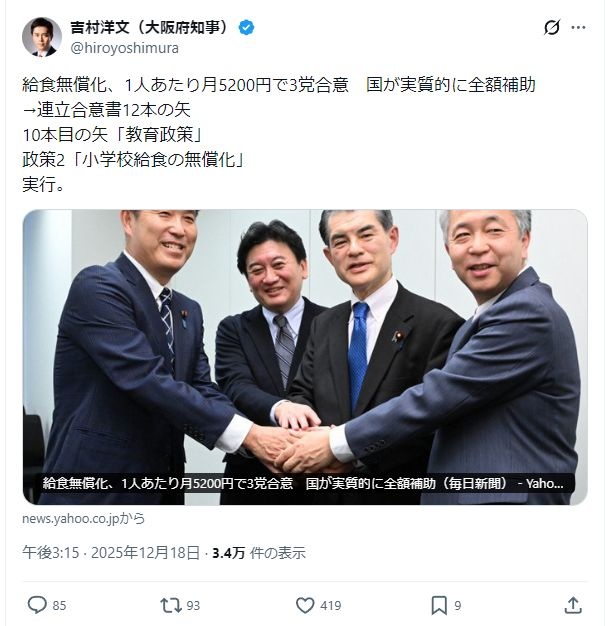Bookmark the post with the ribbon icon
Image resolution: width=605 pixels, height=626 pixels.
point(439,605)
